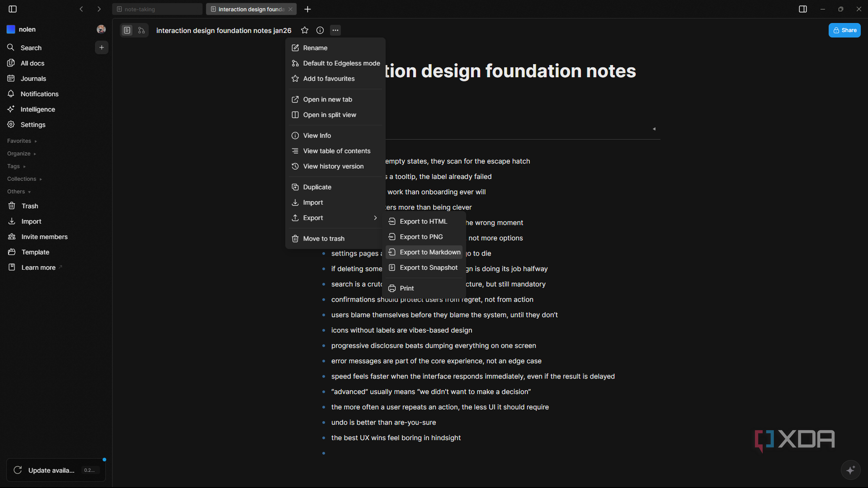868x488 pixels.
Task: Select Rename from the menu
Action: [335, 48]
